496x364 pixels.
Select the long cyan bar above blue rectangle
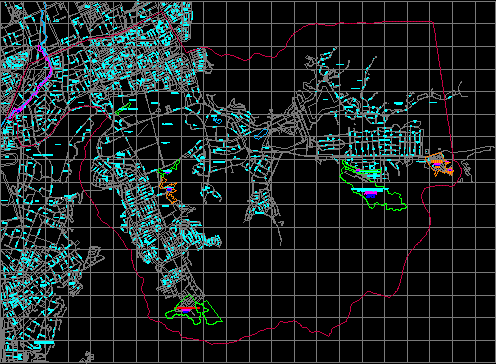pos(369,190)
